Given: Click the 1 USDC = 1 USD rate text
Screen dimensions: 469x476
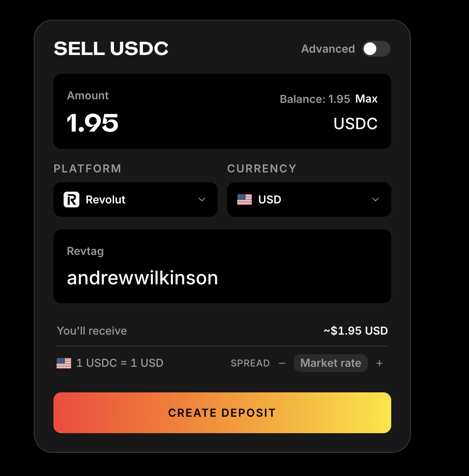Looking at the screenshot, I should (120, 363).
